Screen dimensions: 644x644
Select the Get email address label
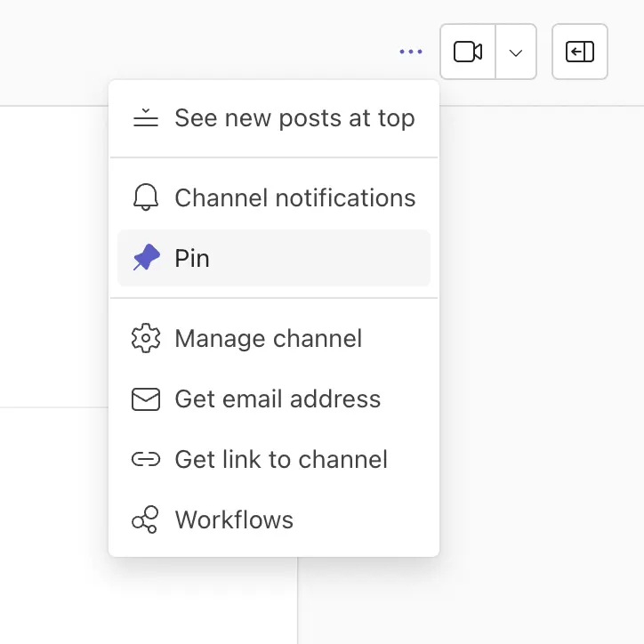coord(278,399)
